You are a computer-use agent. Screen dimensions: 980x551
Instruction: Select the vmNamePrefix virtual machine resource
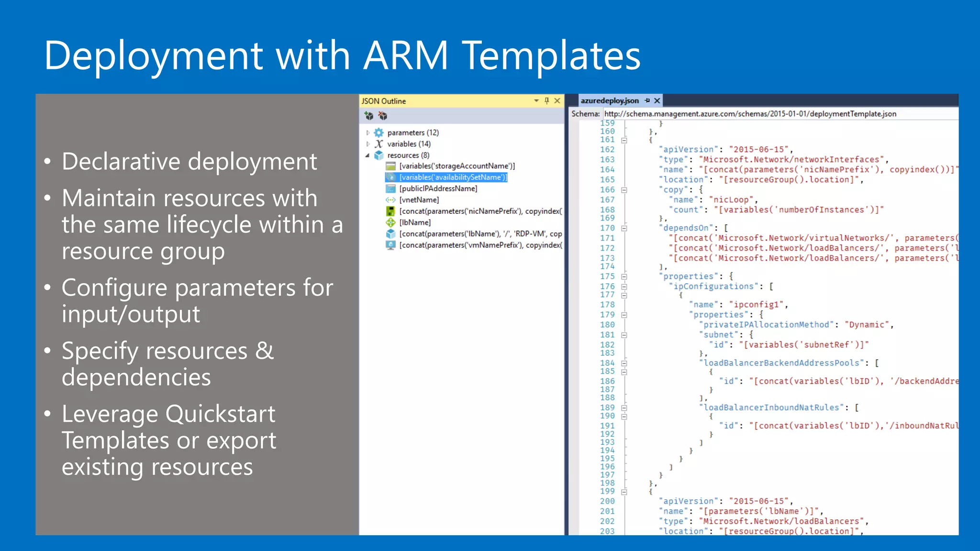coord(480,245)
